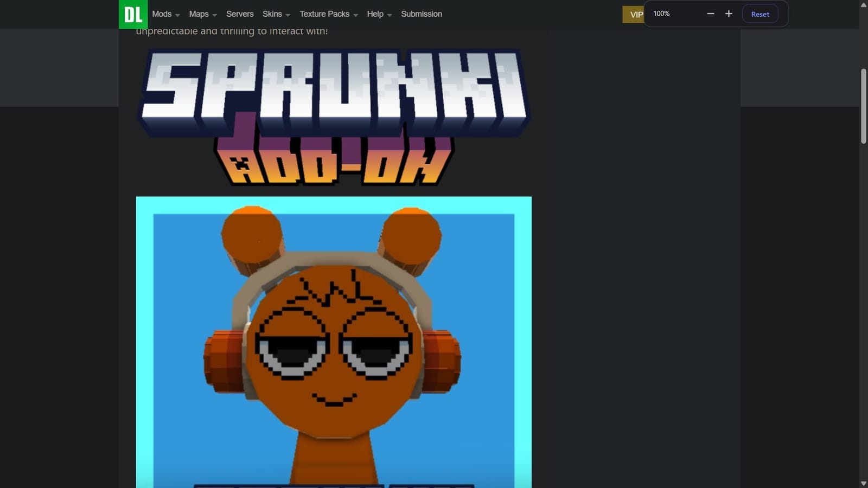Open the Servers page
Viewport: 868px width, 488px height.
240,14
